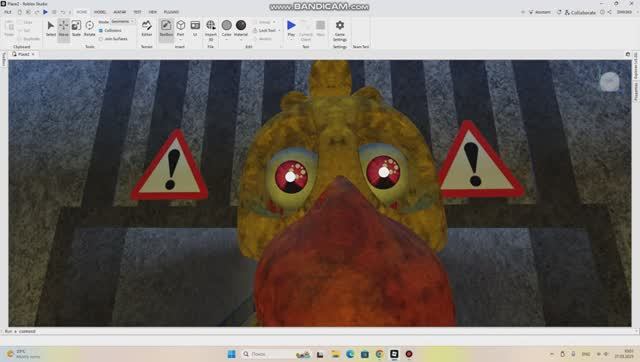
Task: Insert a Part via the cube icon
Action: (180, 25)
